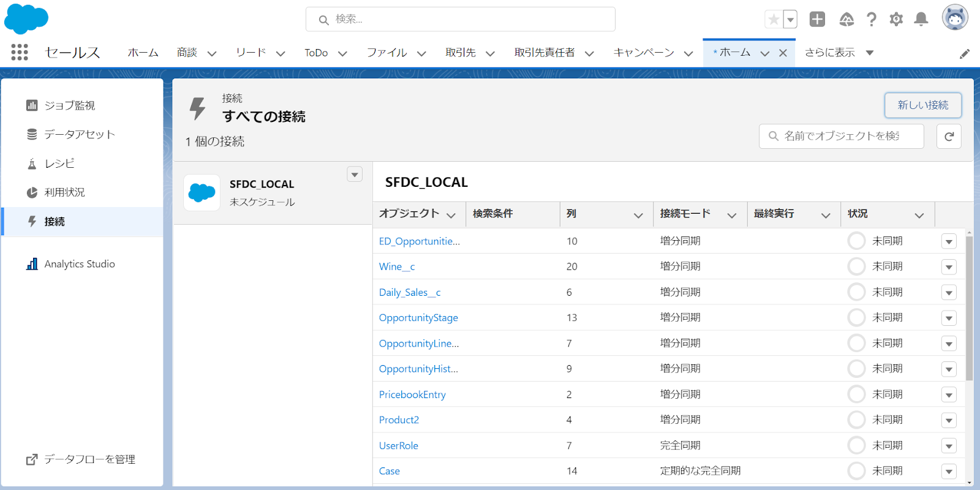Open the help question mark icon

click(872, 20)
